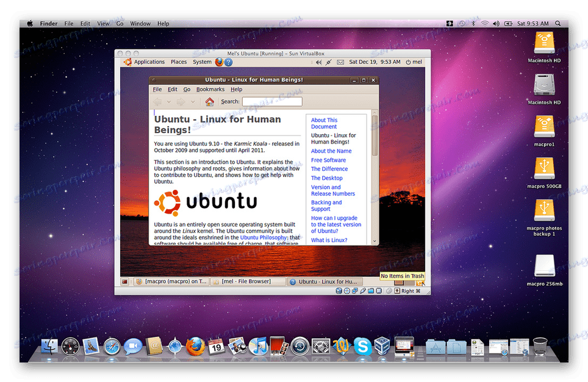Click the help browser Search field

coord(272,102)
